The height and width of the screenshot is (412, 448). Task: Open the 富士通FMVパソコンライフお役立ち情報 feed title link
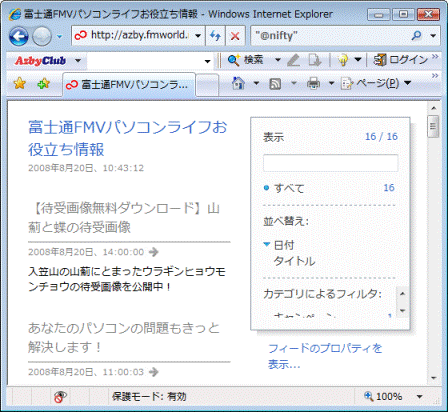point(128,138)
